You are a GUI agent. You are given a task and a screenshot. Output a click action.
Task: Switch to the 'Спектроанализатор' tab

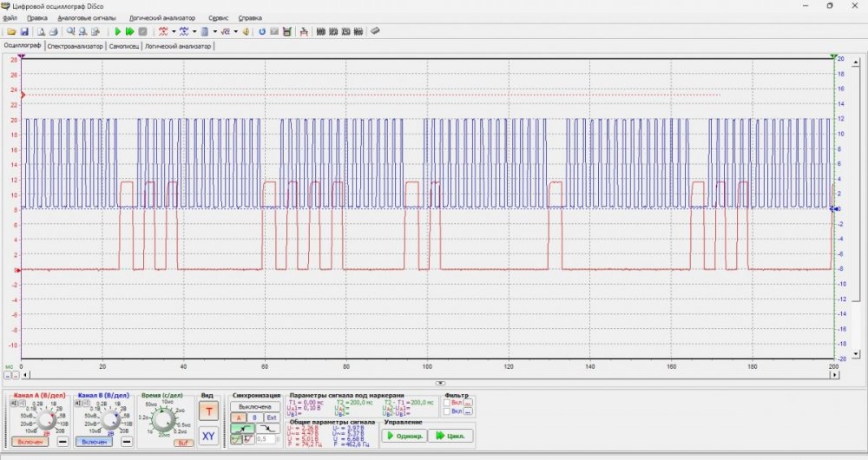click(76, 46)
